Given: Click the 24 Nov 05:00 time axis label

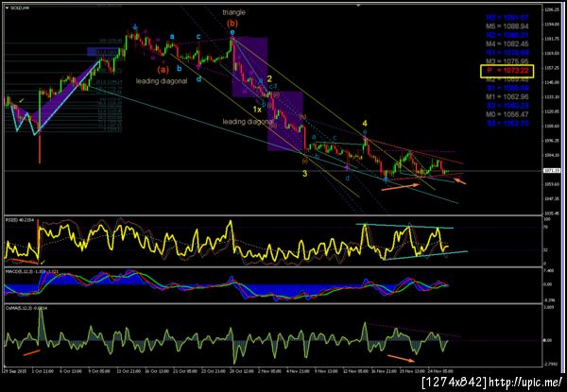Looking at the screenshot, I should (442, 371).
